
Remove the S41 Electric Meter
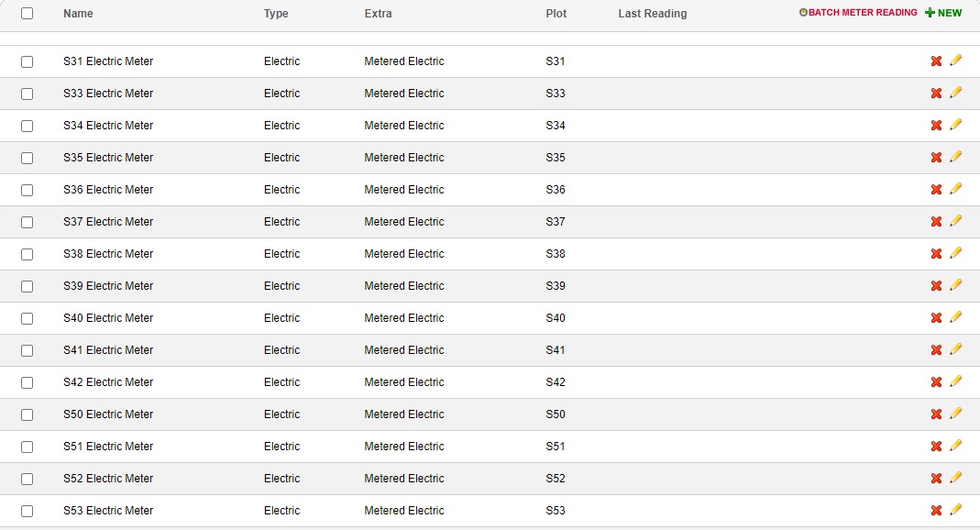click(936, 350)
